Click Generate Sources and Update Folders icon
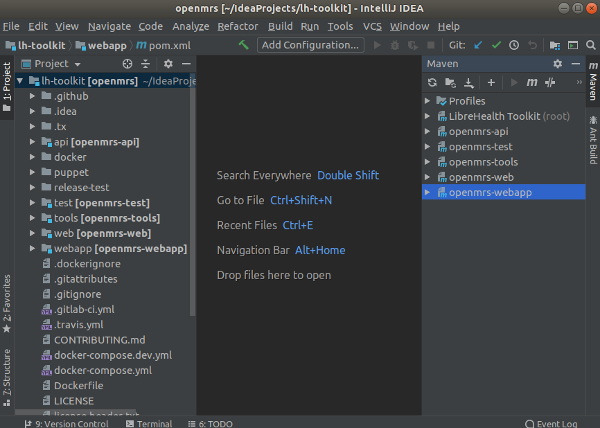Screen dimensions: 600x428 pos(450,82)
